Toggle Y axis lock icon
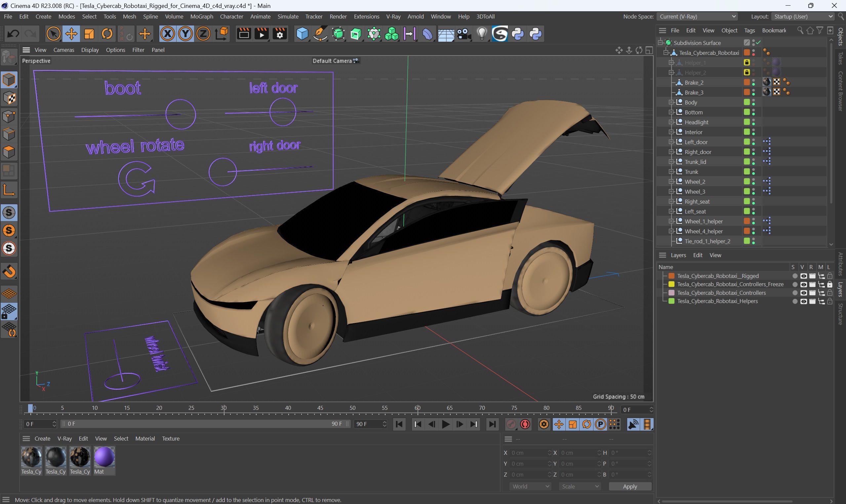 click(185, 34)
